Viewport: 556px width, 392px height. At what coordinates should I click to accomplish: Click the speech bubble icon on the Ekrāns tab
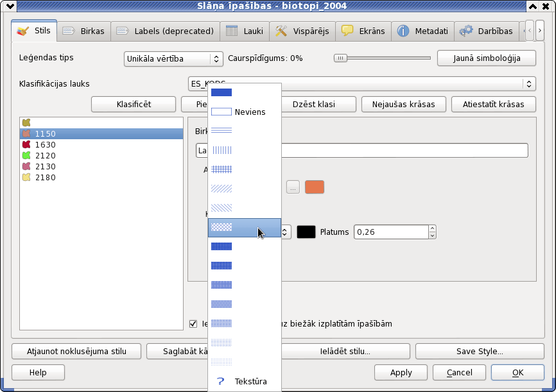click(x=347, y=31)
